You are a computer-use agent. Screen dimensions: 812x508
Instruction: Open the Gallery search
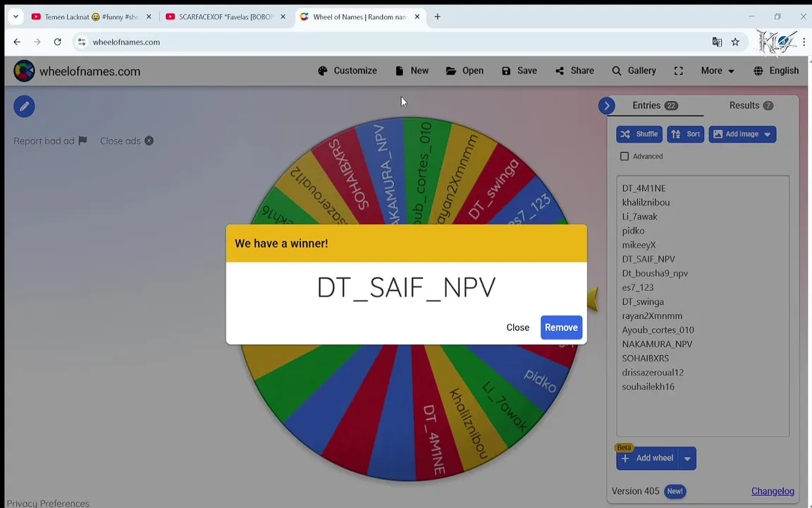(x=634, y=71)
